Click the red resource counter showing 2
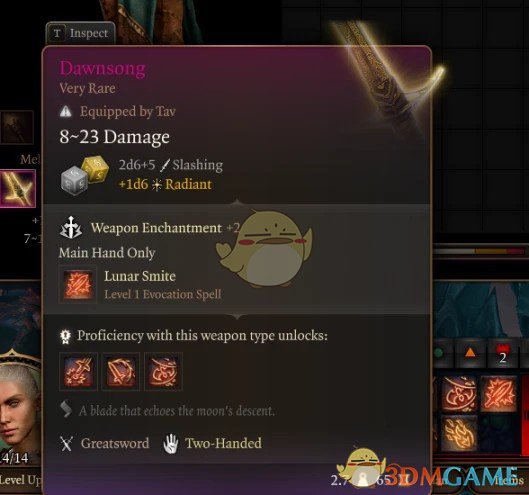The image size is (529, 495). 502,353
